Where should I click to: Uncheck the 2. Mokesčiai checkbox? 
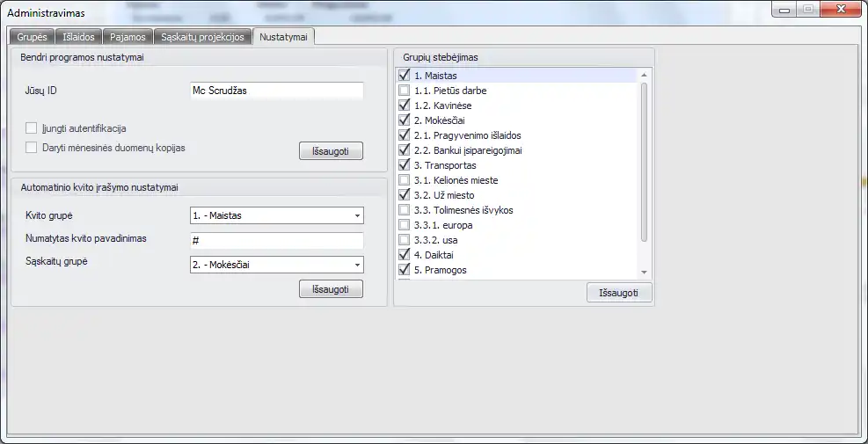[x=405, y=120]
